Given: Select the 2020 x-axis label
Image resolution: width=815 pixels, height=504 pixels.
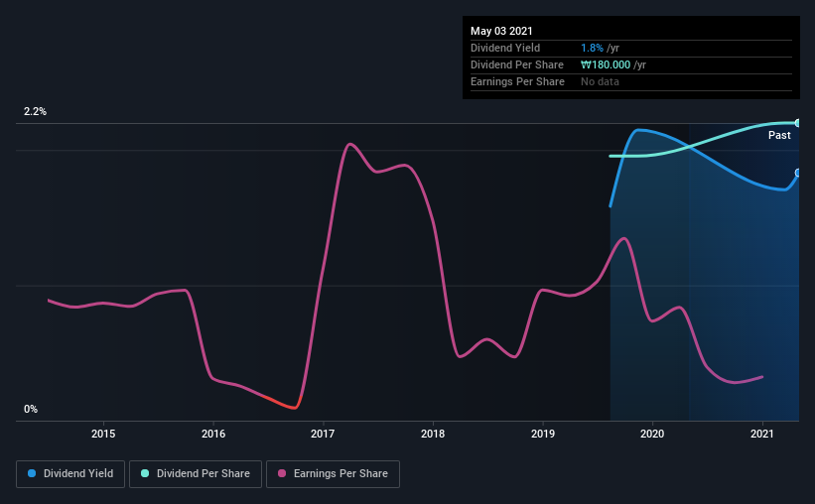Looking at the screenshot, I should coord(652,434).
